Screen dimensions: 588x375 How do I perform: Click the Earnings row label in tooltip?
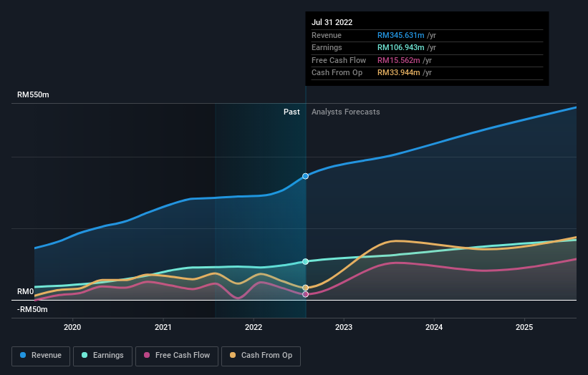(327, 47)
